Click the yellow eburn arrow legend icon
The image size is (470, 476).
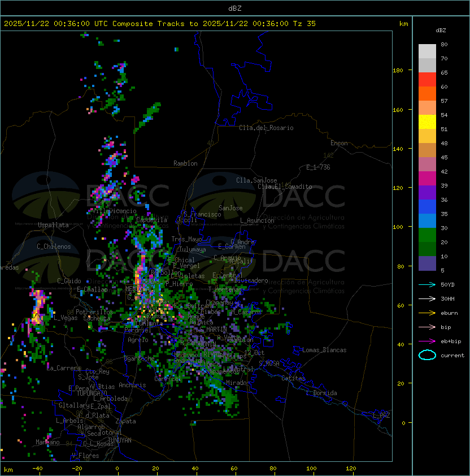coord(427,313)
